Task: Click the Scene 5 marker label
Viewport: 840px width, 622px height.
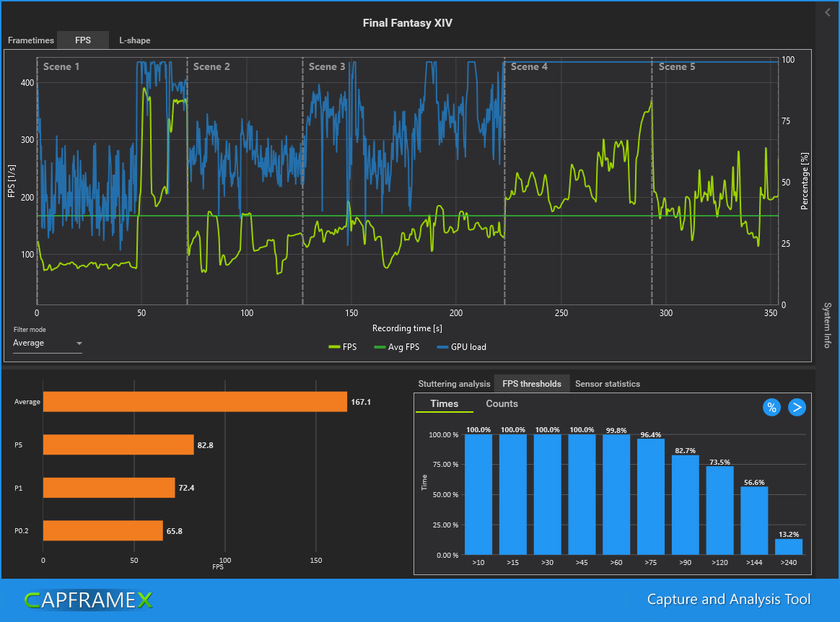Action: [677, 66]
